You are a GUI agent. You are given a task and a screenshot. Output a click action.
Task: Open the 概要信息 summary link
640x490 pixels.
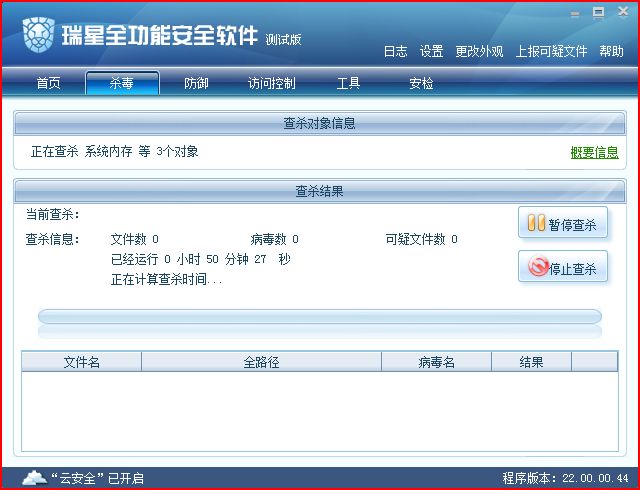pos(594,152)
